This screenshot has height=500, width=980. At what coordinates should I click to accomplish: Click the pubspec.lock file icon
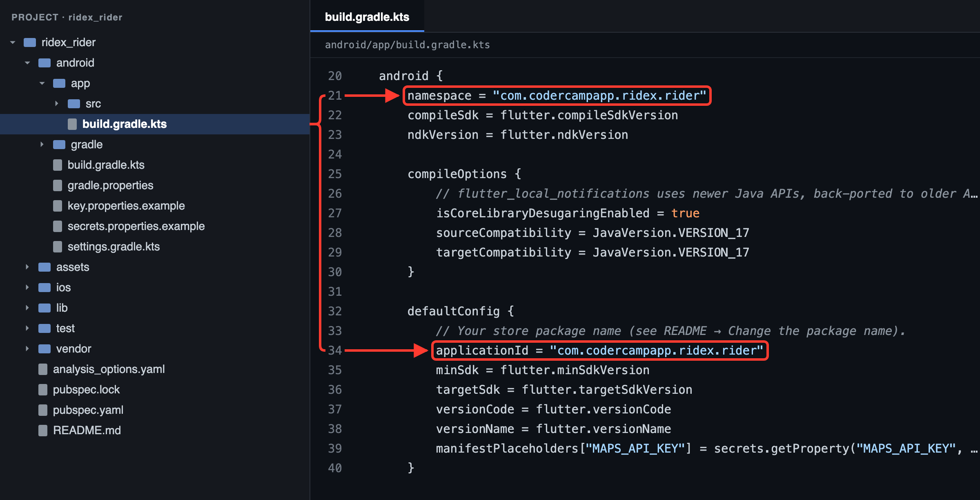(x=43, y=390)
